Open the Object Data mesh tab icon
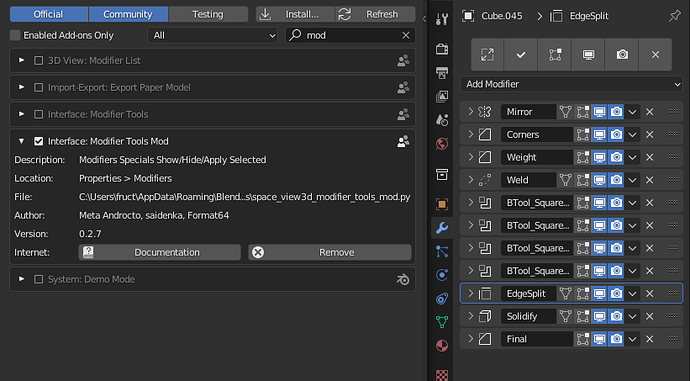Viewport: 690px width, 381px height. [442, 322]
